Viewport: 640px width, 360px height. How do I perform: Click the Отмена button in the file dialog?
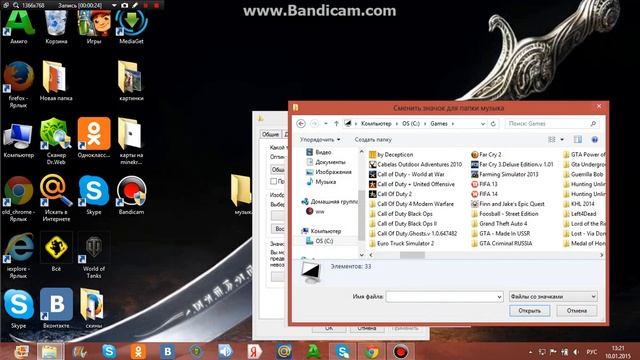pos(577,311)
